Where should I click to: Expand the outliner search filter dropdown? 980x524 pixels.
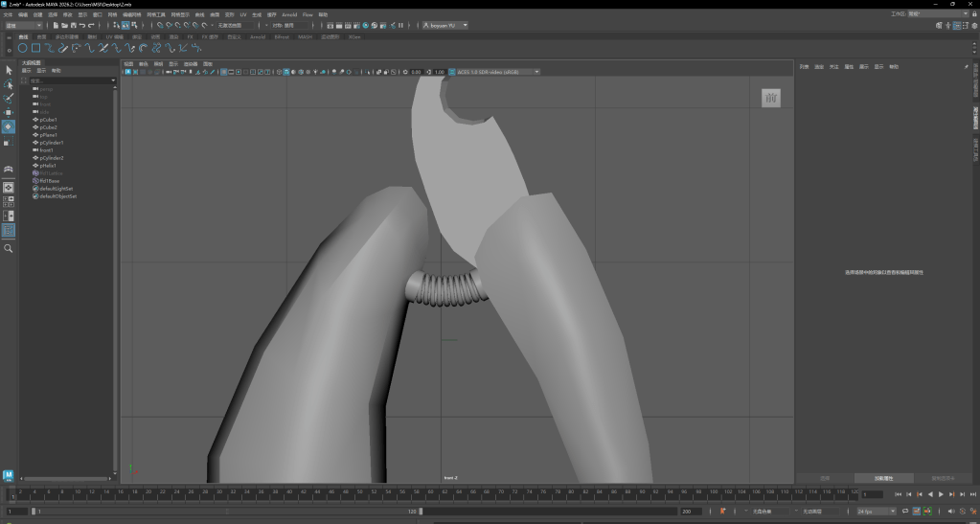click(x=114, y=80)
